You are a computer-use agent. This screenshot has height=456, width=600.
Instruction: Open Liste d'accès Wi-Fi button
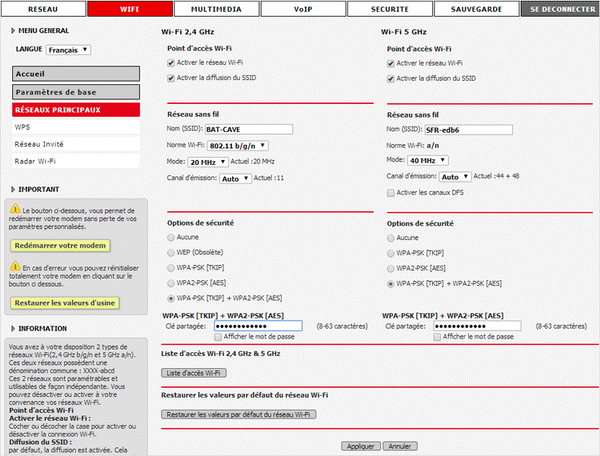195,373
